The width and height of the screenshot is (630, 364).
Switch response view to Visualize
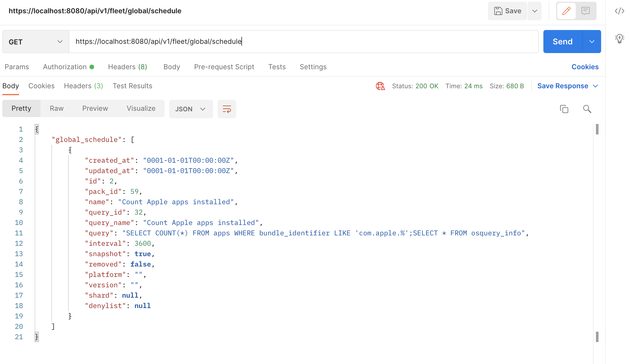(x=141, y=108)
